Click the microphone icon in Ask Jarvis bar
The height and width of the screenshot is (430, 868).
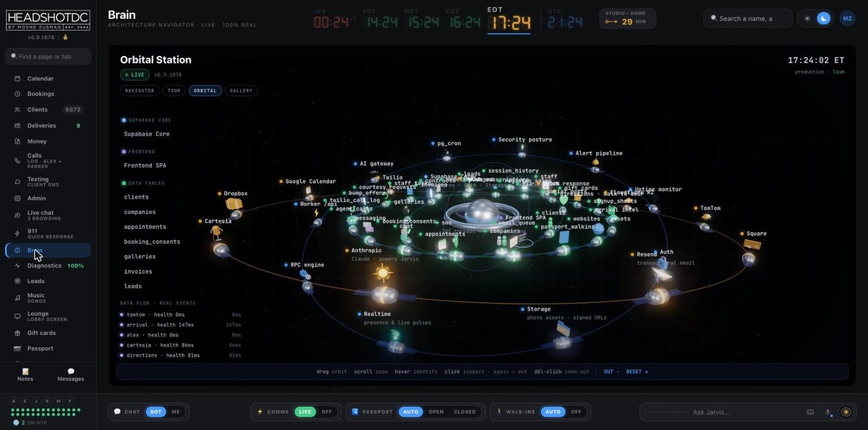point(828,412)
